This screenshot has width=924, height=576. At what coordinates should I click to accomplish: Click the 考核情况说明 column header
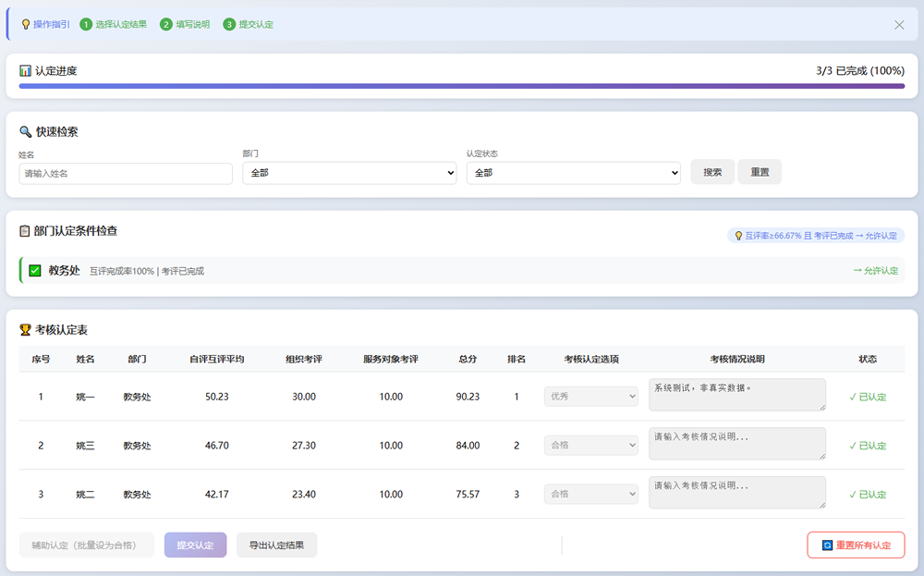pos(737,359)
